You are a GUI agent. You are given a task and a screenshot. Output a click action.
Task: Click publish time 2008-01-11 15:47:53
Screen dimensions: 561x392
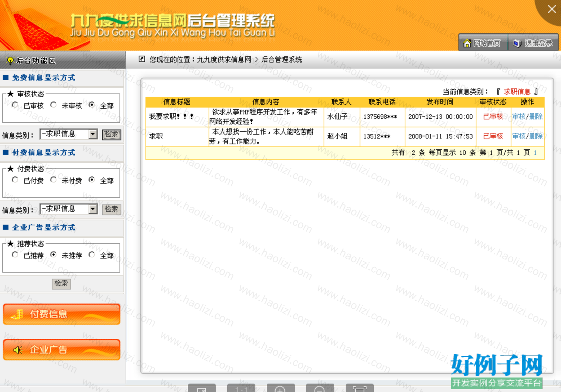tap(440, 136)
